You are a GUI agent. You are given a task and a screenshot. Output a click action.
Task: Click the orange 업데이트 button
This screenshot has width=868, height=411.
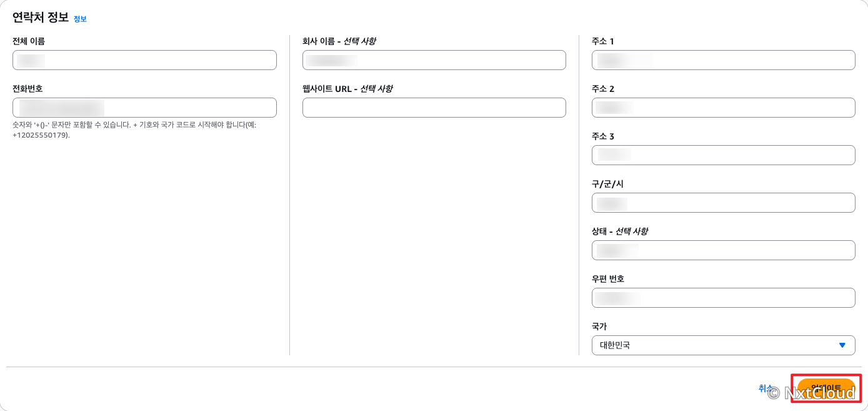[826, 388]
